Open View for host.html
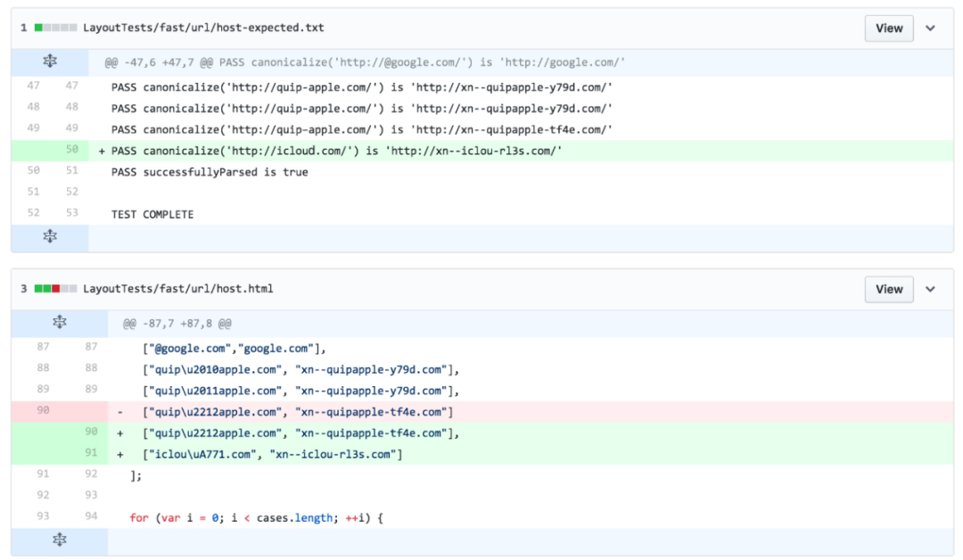The height and width of the screenshot is (560, 963). pos(888,289)
